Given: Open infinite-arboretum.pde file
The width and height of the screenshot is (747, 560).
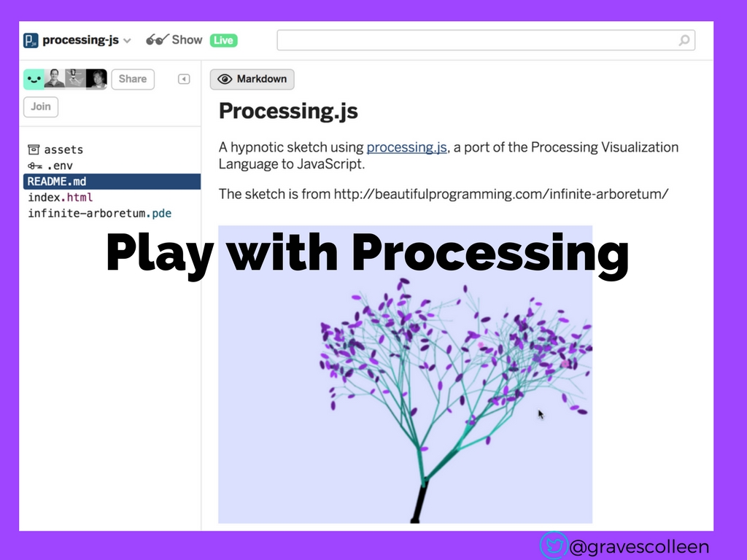Looking at the screenshot, I should (99, 214).
